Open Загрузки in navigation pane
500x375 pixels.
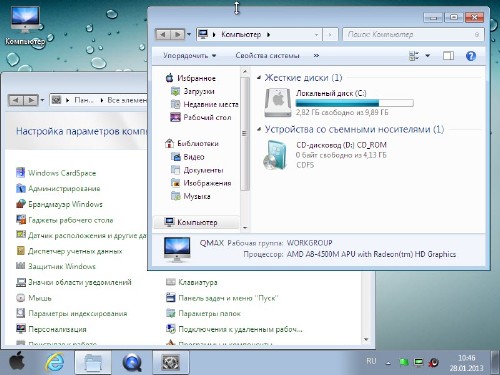point(192,91)
